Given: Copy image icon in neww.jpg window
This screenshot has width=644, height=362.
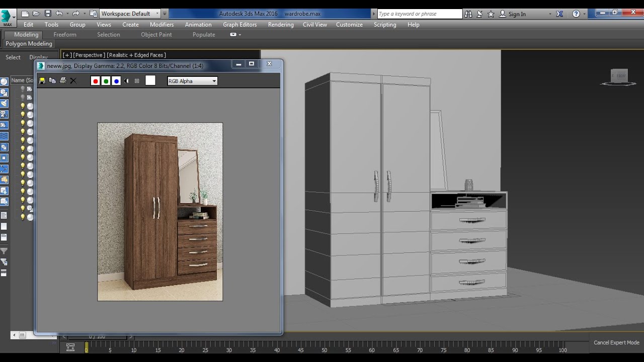Looking at the screenshot, I should (x=52, y=80).
